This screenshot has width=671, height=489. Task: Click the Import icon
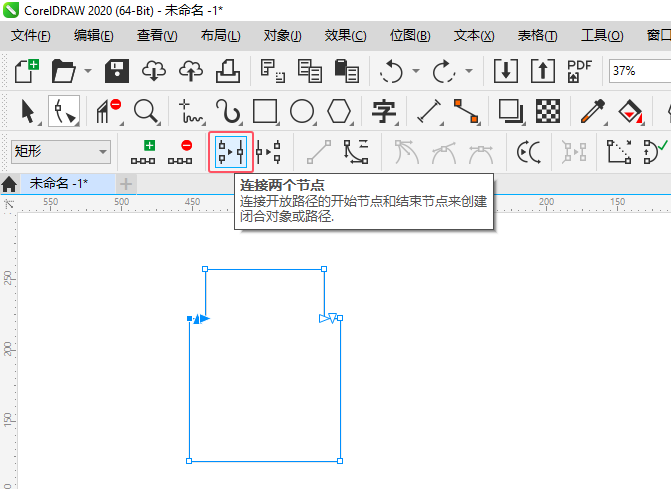coord(506,71)
